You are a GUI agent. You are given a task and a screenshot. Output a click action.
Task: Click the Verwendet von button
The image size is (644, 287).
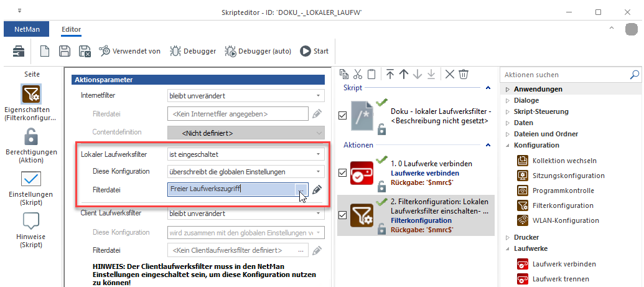tap(129, 51)
